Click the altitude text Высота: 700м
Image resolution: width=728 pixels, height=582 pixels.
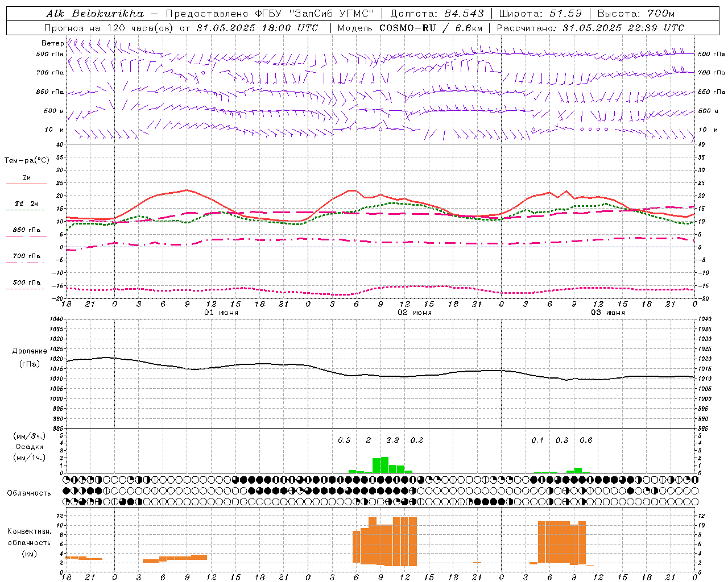point(636,14)
